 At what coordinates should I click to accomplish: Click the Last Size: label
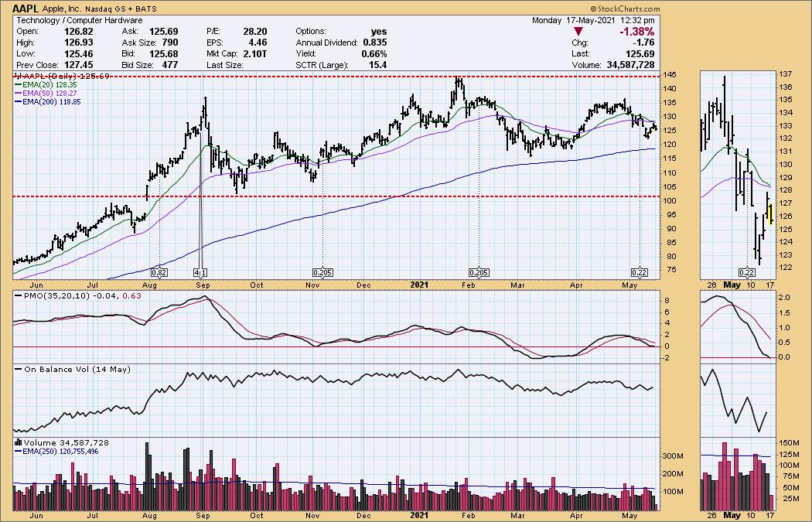coord(225,65)
